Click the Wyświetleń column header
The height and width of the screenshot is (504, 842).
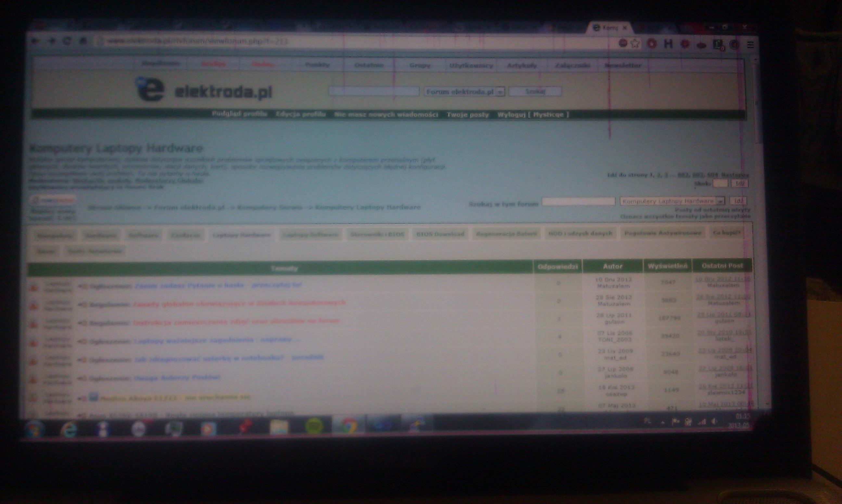tap(668, 266)
